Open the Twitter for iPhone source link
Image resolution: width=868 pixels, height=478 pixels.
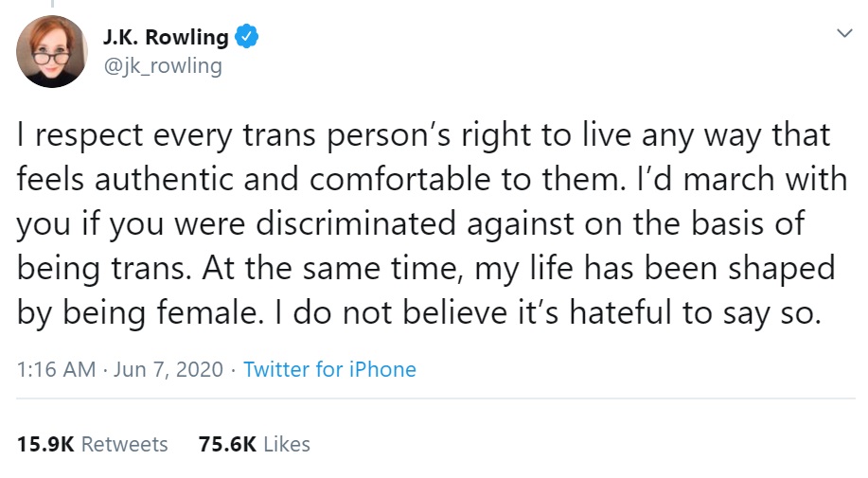click(x=329, y=369)
